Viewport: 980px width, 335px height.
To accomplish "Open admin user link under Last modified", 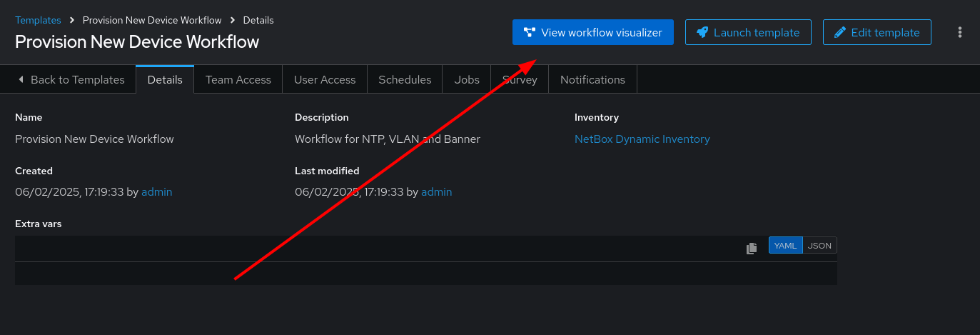I will pos(436,192).
